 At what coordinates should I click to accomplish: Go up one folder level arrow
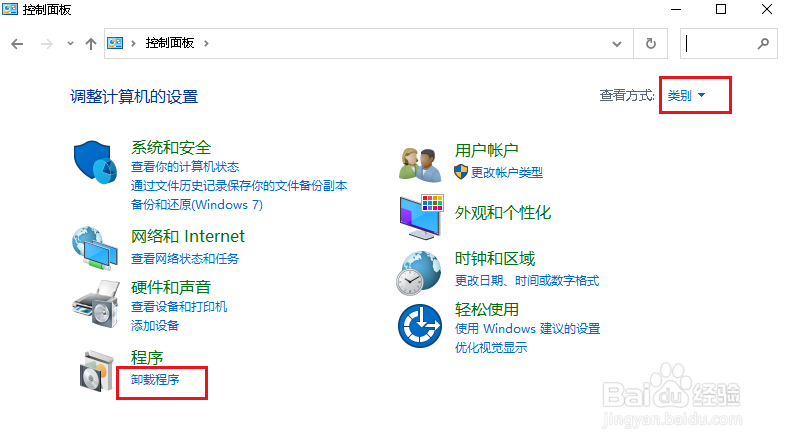(x=91, y=44)
